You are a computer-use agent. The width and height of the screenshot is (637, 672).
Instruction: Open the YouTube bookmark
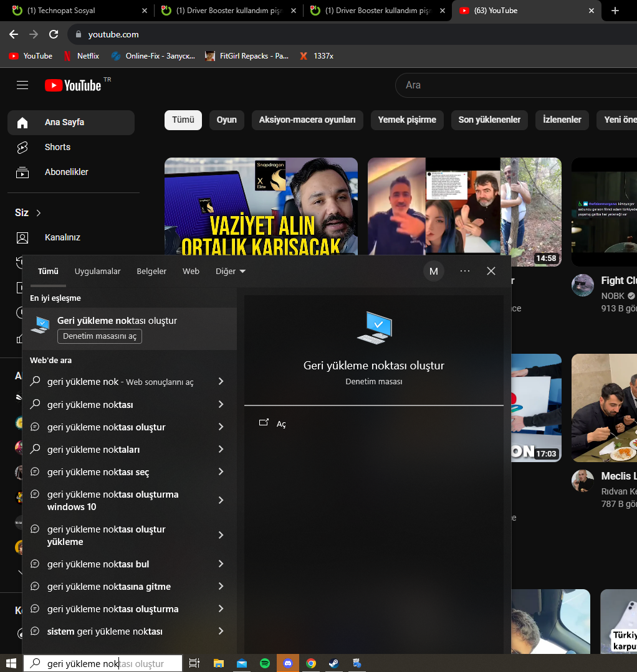point(31,56)
